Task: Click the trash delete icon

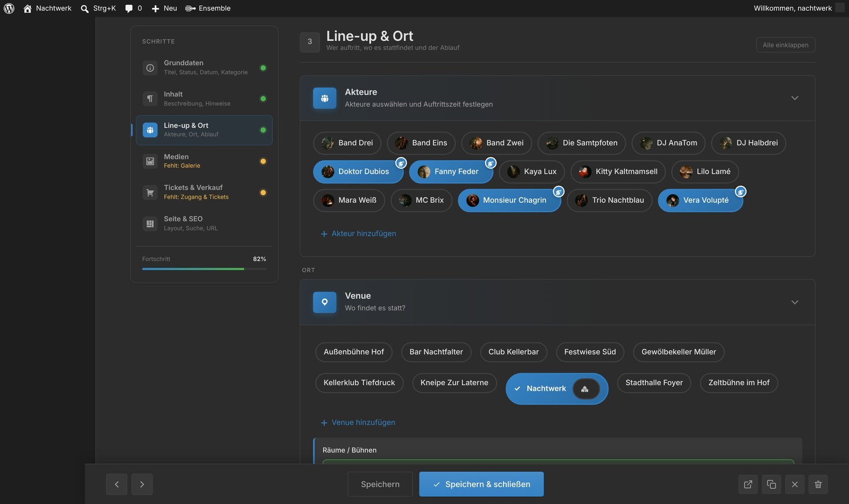Action: (x=818, y=484)
